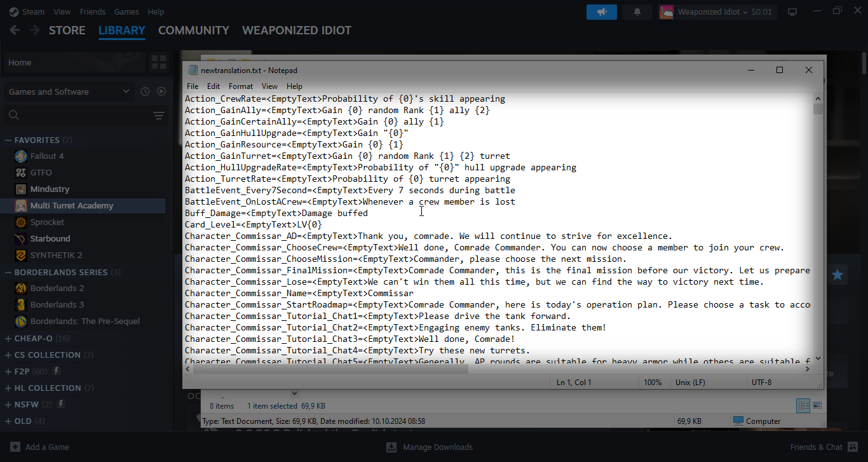Click the library Home button
This screenshot has width=868, height=462.
[74, 62]
